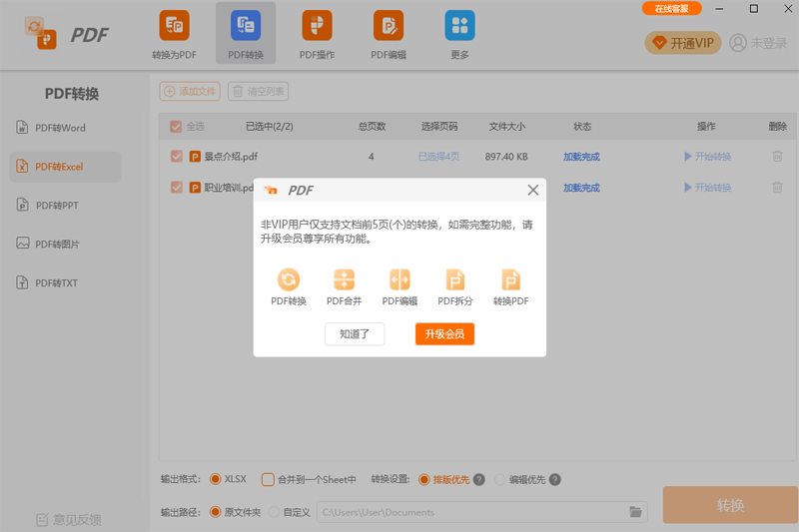The image size is (799, 532).
Task: Click the PDF转换 icon in the dialog
Action: coord(289,280)
